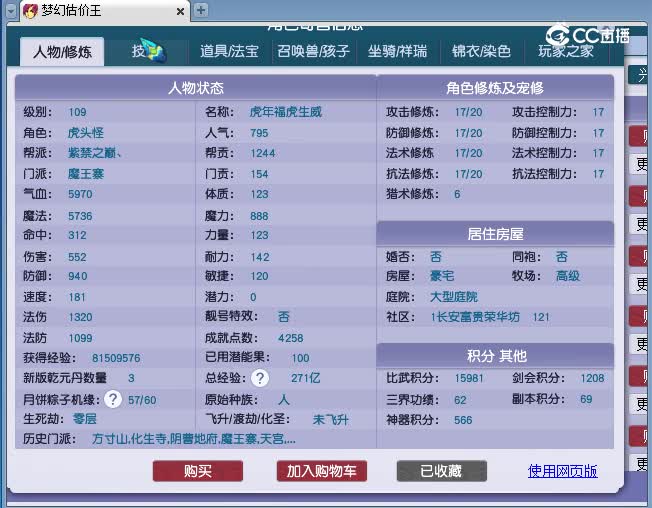Click the 魔王寨 school value

pyautogui.click(x=86, y=174)
